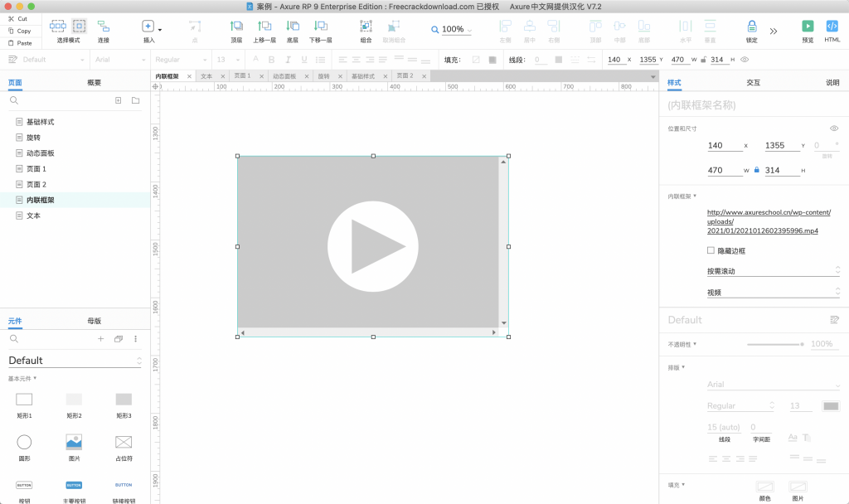Viewport: 849px width, 504px height.
Task: Switch to the Outline (概要) tab
Action: (x=95, y=83)
